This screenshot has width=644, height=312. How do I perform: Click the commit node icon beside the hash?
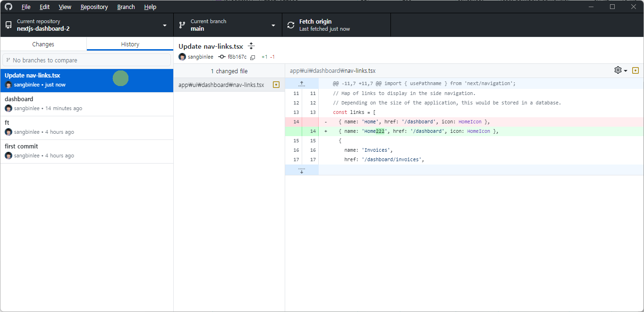[x=222, y=57]
